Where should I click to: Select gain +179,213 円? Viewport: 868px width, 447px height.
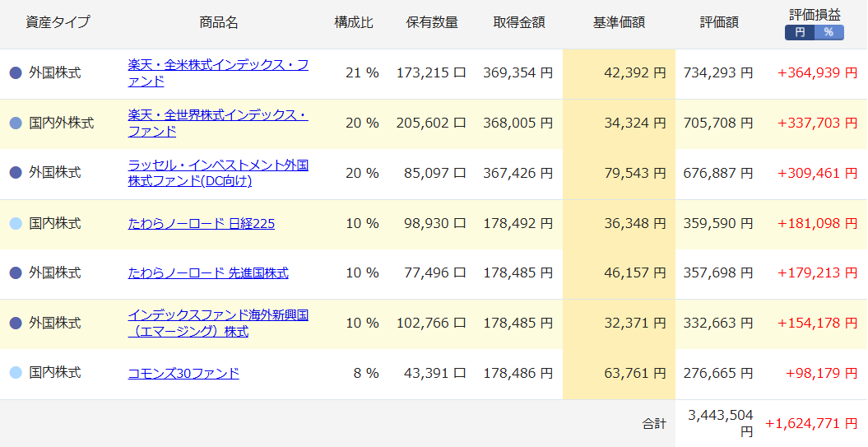click(x=818, y=273)
